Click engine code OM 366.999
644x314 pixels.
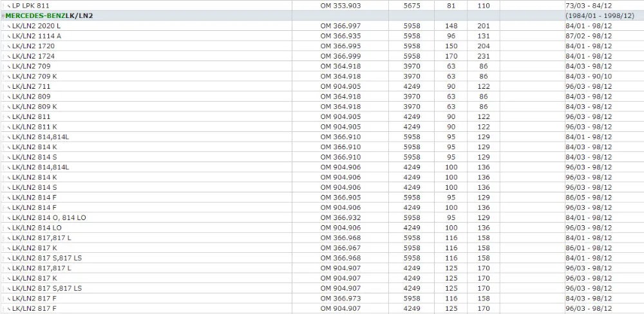click(x=341, y=56)
